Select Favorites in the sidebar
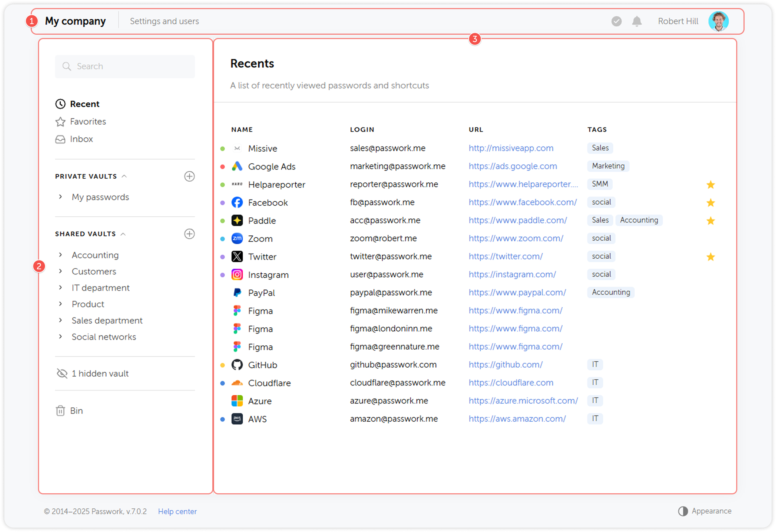Viewport: 776px width, 532px height. click(88, 121)
